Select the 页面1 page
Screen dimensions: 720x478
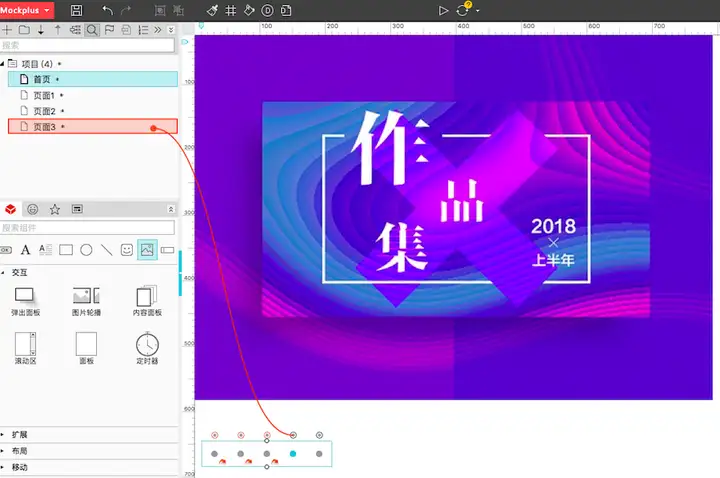point(93,95)
